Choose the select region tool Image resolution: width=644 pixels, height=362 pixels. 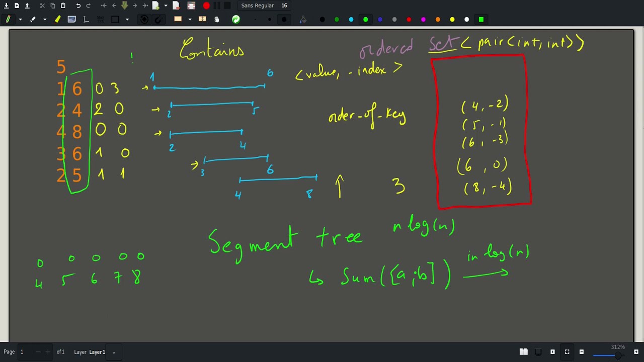click(x=178, y=19)
